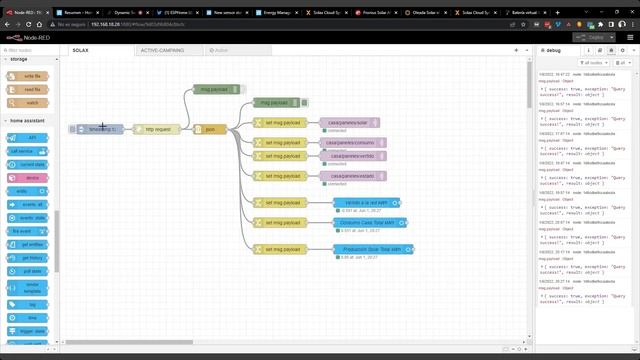Select the events: state palette node
640x360 pixels.
28,218
